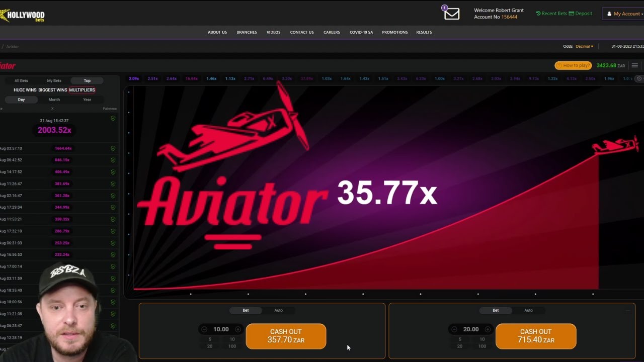Open CAREERS menu item

332,32
